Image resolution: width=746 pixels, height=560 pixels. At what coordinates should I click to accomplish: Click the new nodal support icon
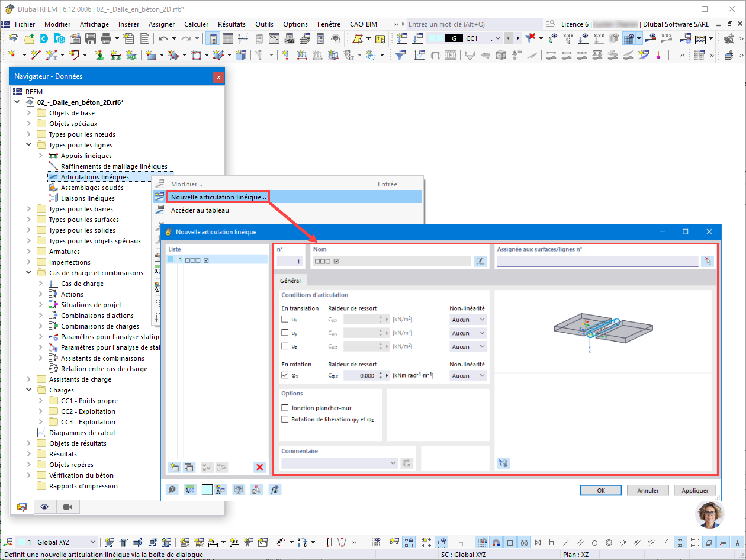tap(99, 55)
